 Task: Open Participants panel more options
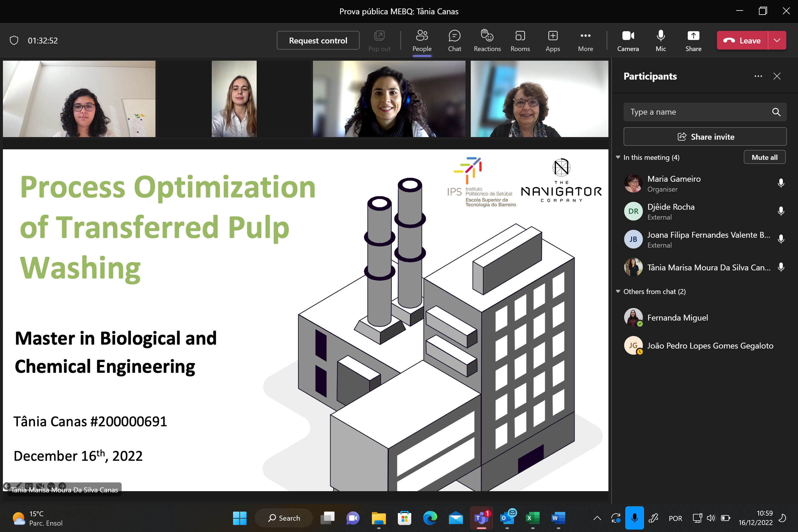pos(758,76)
